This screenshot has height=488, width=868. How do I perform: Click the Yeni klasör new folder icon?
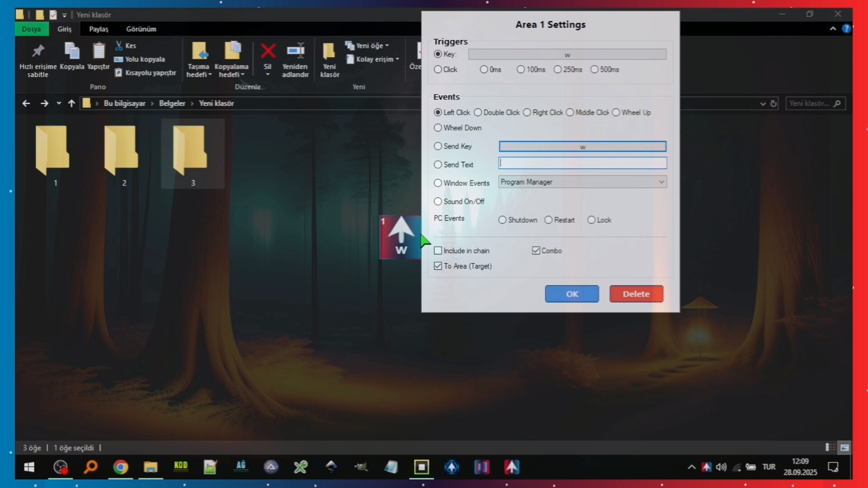(329, 51)
